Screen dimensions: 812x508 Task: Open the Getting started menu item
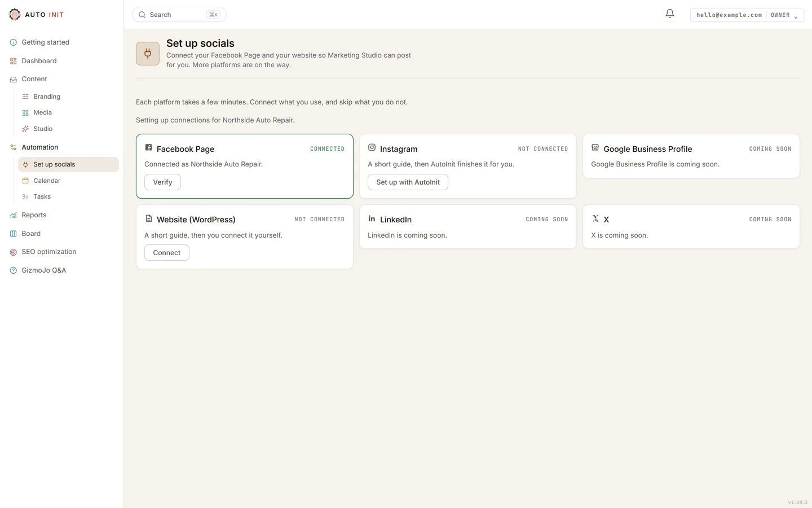click(x=62, y=42)
